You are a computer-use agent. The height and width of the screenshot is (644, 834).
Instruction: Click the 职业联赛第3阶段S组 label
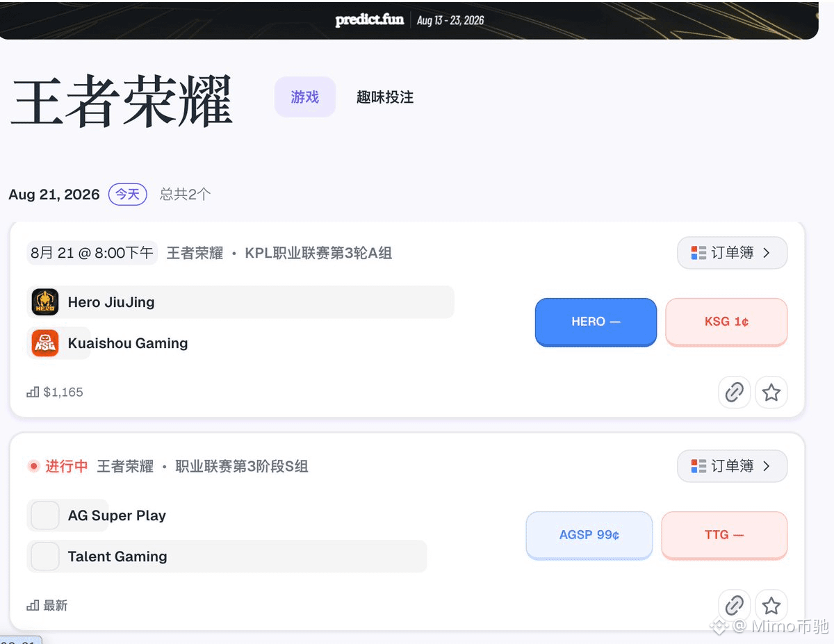(x=241, y=466)
